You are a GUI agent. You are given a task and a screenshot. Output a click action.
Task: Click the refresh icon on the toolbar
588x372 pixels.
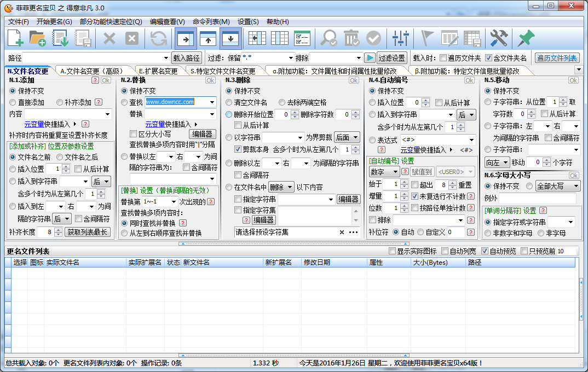click(158, 38)
